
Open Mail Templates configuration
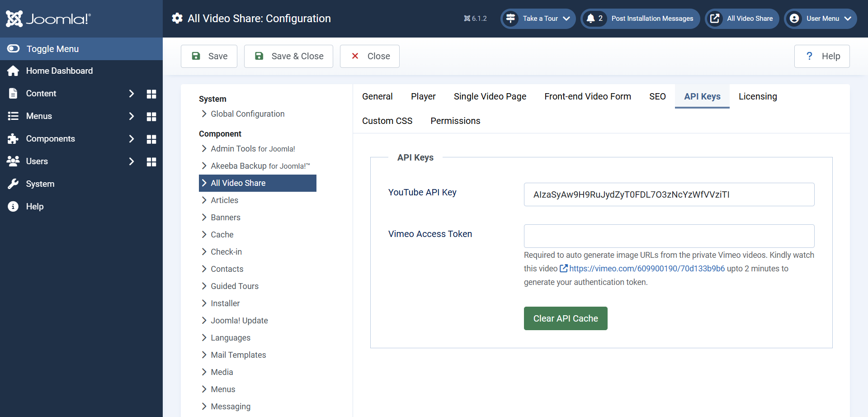coord(238,355)
